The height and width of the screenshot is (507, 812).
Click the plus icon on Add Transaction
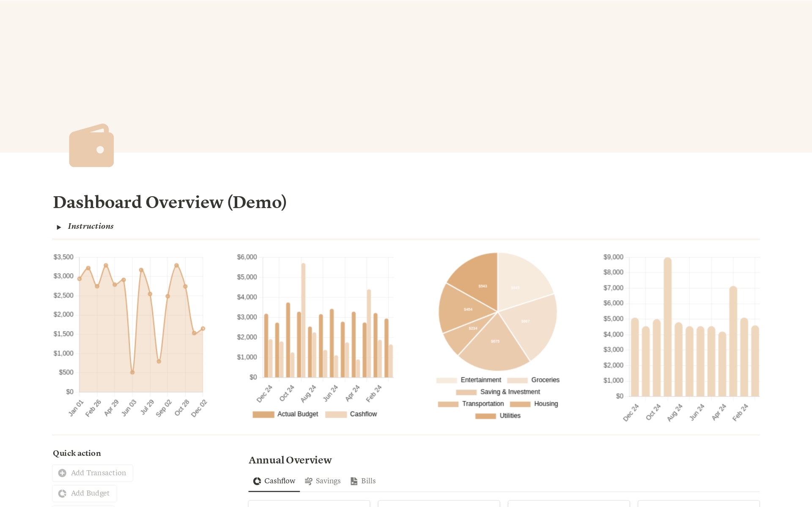point(62,473)
